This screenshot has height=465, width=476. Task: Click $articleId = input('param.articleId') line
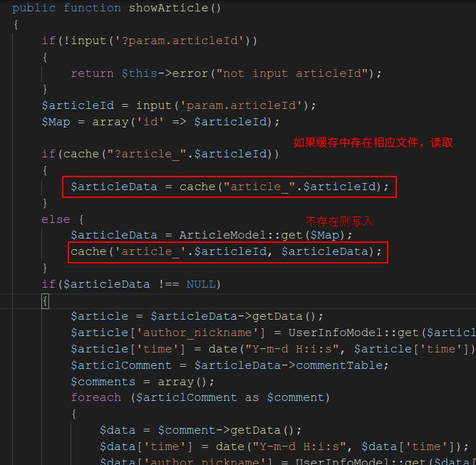[x=179, y=105]
